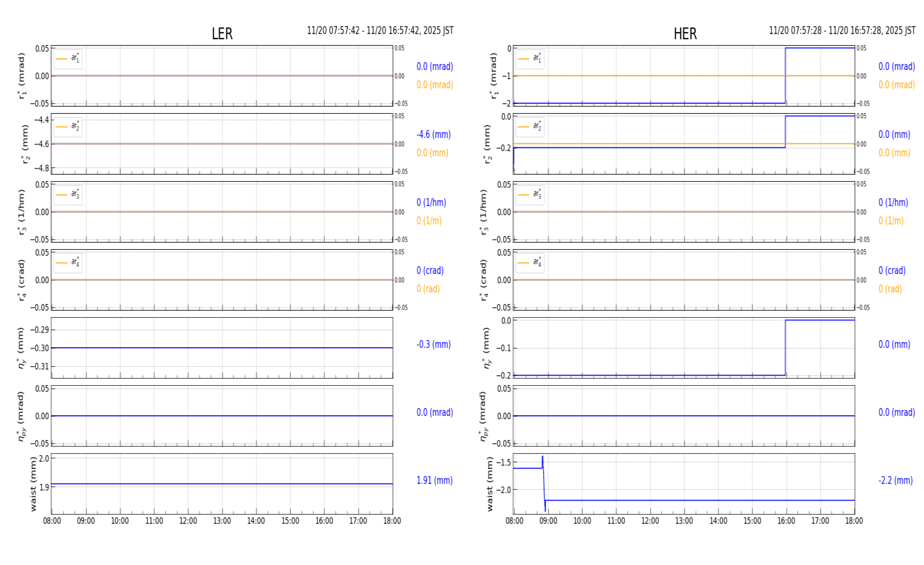Click the LER panel title
924x565 pixels.
pyautogui.click(x=222, y=34)
